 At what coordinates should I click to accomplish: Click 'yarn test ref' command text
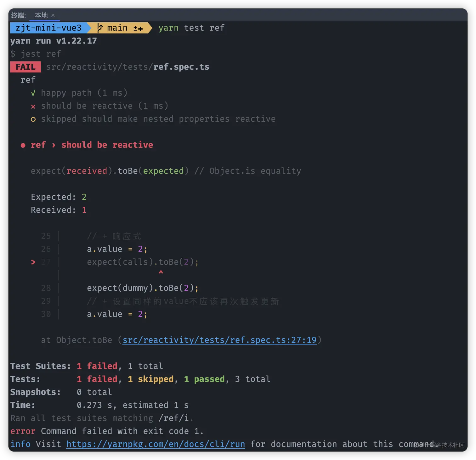(191, 28)
